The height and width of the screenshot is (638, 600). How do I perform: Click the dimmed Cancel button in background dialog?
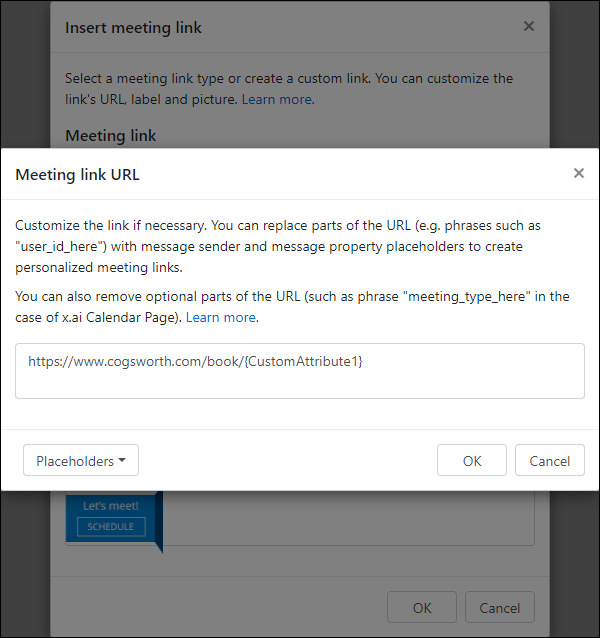(x=500, y=607)
